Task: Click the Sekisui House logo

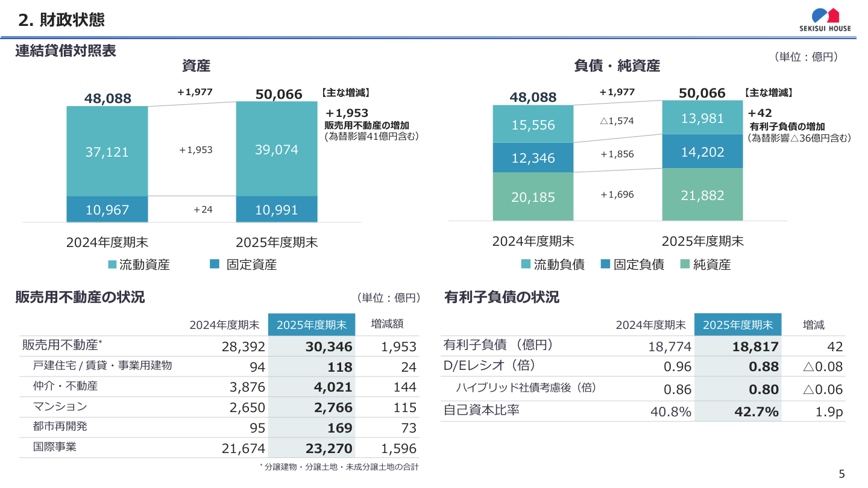Action: point(825,19)
